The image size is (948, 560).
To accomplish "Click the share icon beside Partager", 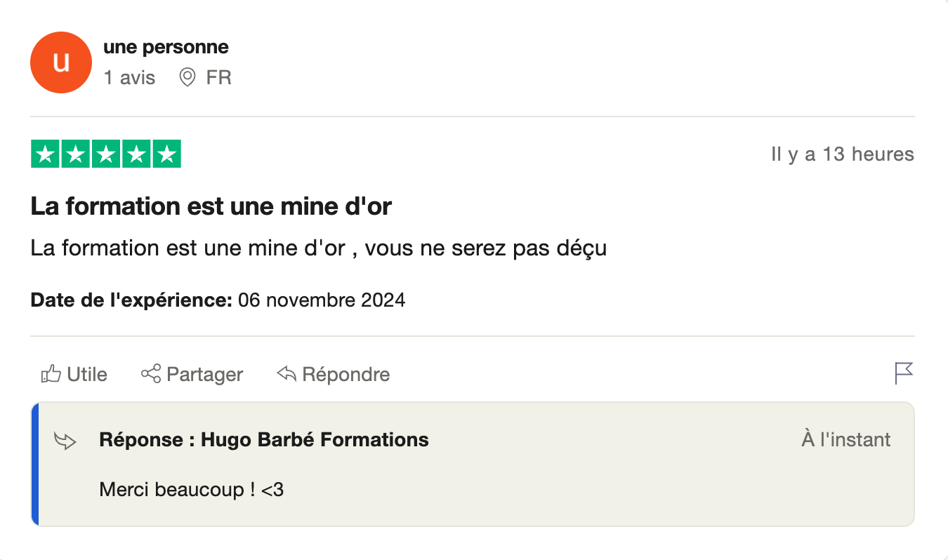I will [x=151, y=374].
